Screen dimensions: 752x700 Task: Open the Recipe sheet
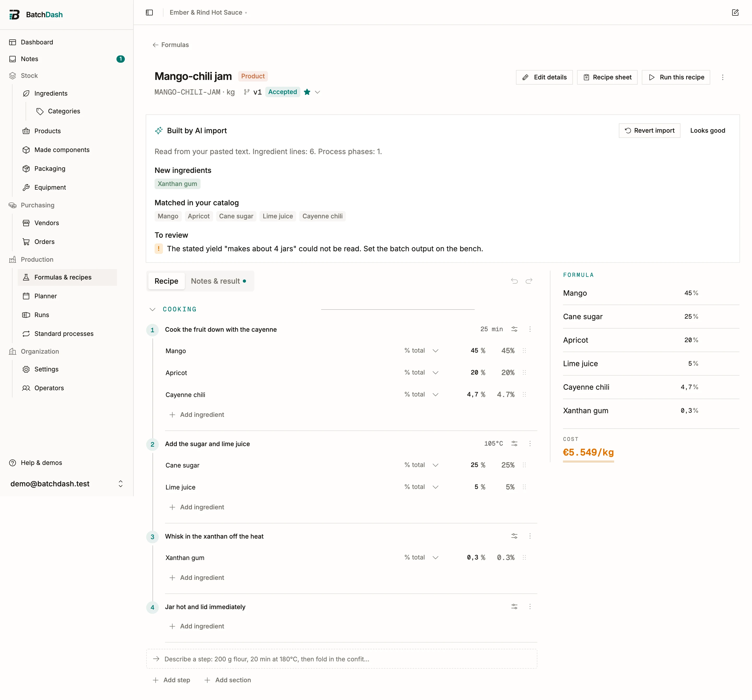[607, 77]
